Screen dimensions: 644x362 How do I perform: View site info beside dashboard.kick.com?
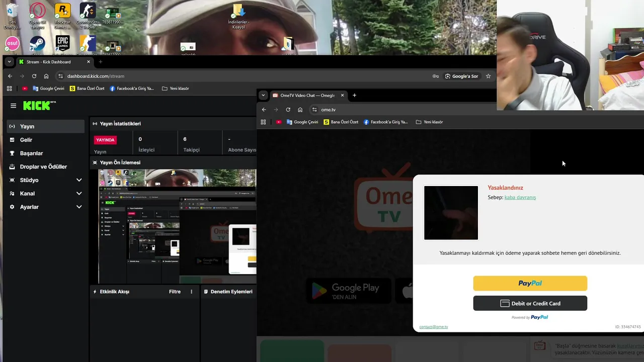[x=60, y=76]
